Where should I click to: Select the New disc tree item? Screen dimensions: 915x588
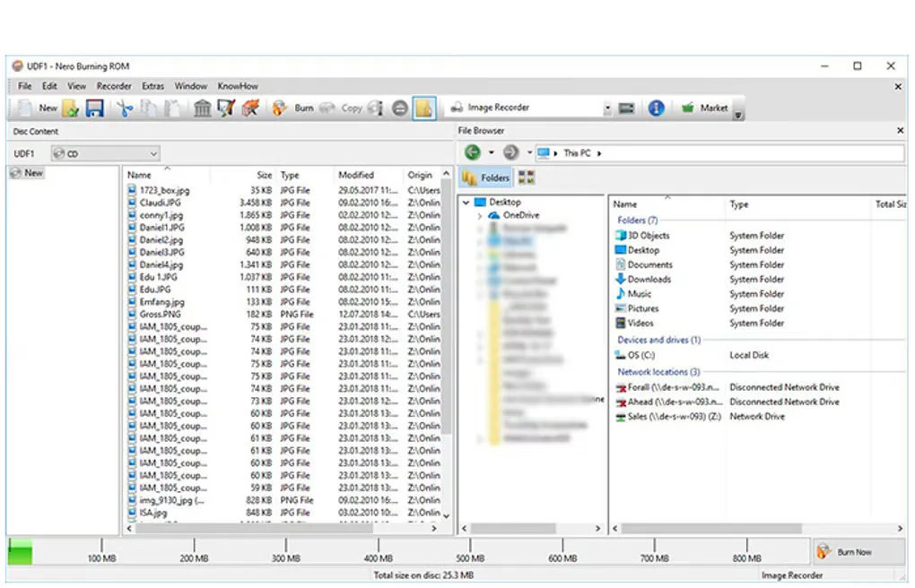[x=28, y=173]
